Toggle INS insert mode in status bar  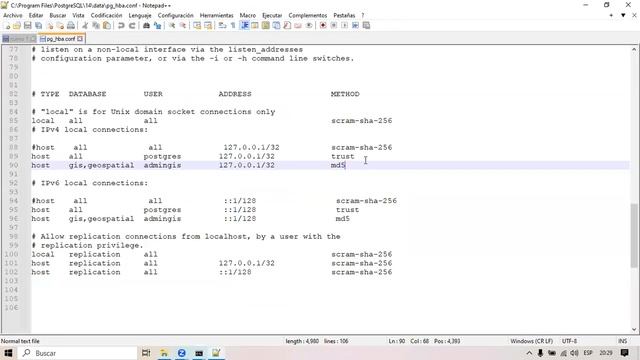point(622,341)
